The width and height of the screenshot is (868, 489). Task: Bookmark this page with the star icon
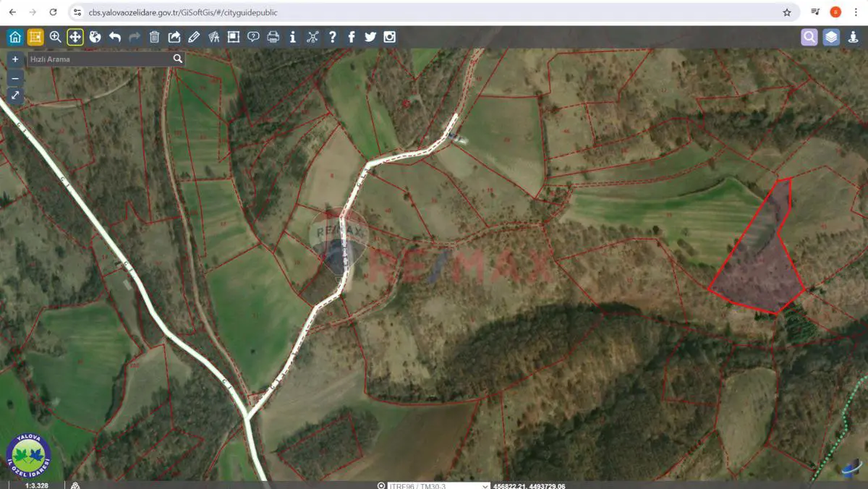point(787,12)
